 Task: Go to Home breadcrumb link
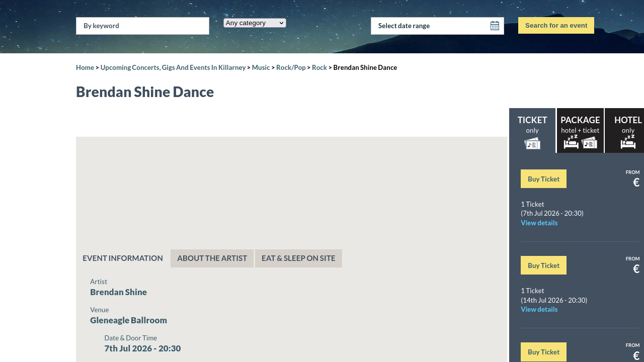[x=85, y=67]
